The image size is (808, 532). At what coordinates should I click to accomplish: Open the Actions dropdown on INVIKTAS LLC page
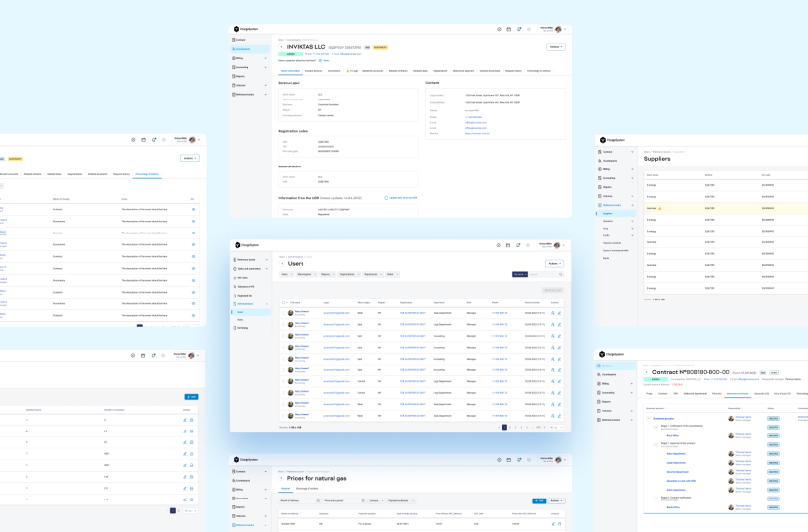(x=555, y=46)
